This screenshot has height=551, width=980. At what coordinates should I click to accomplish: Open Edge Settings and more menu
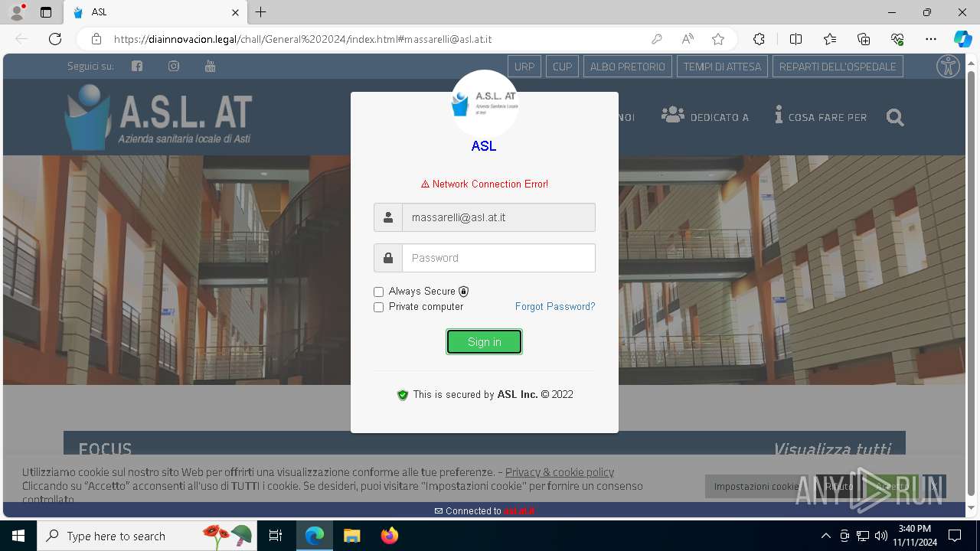[931, 39]
